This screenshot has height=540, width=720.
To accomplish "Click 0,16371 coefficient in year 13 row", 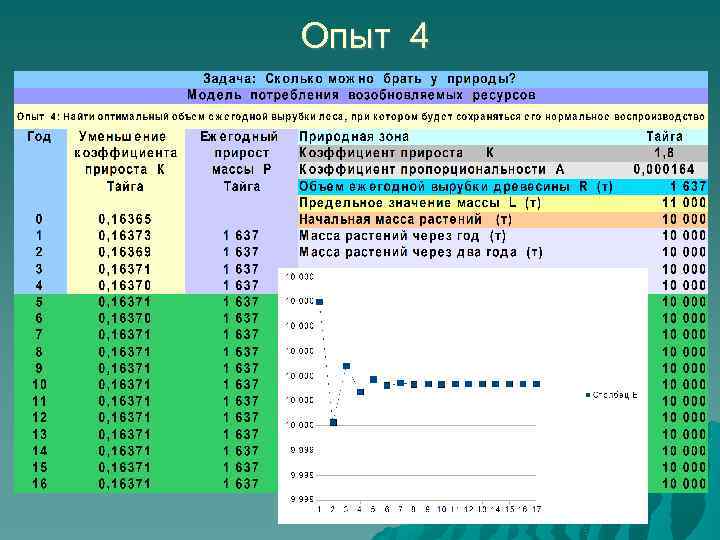I will point(125,434).
